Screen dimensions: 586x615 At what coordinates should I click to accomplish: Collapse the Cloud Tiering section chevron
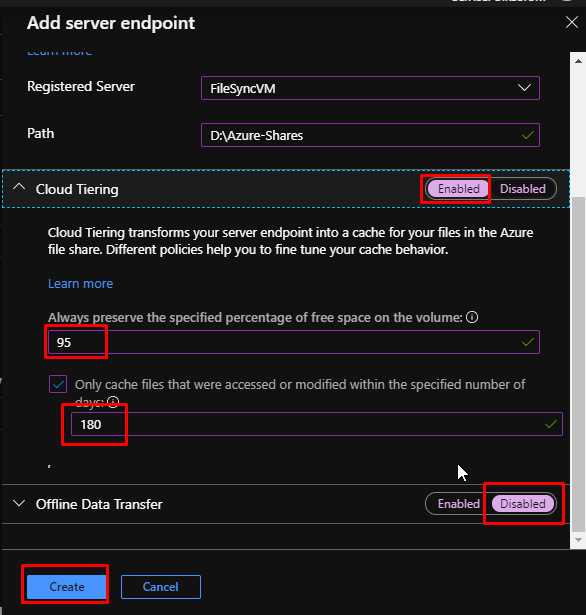coord(19,188)
